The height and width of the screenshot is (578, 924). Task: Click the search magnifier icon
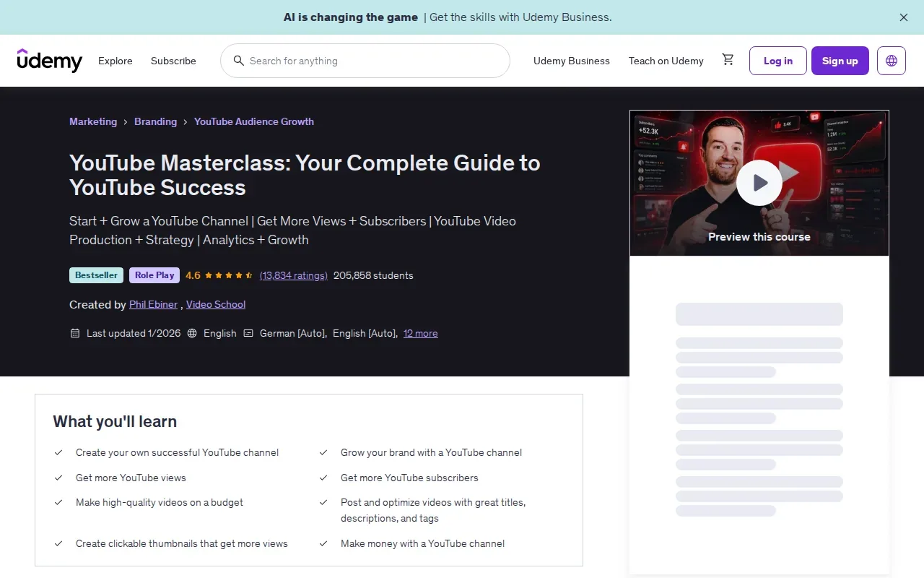tap(238, 61)
